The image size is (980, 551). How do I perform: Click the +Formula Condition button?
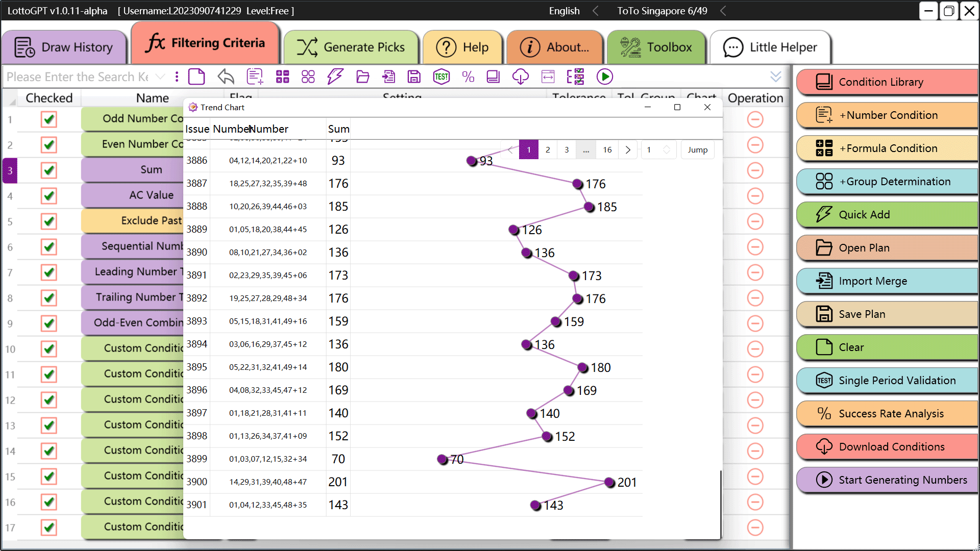click(x=887, y=148)
